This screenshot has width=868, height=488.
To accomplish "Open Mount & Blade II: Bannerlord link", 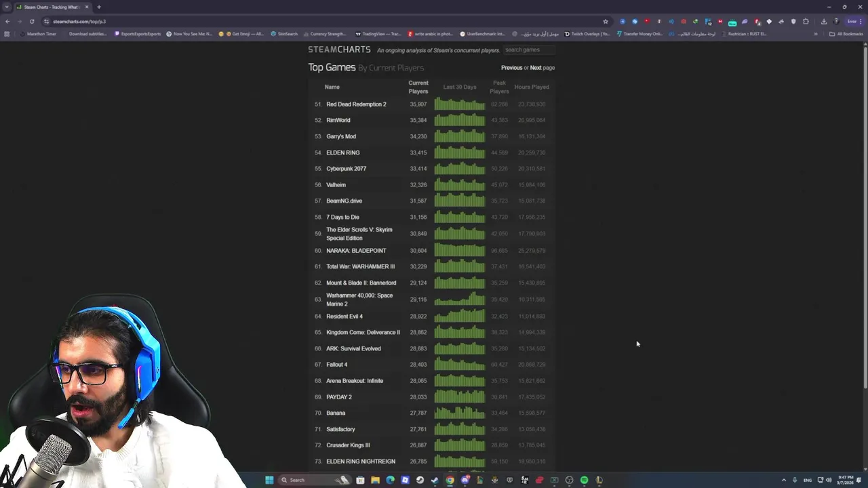I will (x=361, y=283).
